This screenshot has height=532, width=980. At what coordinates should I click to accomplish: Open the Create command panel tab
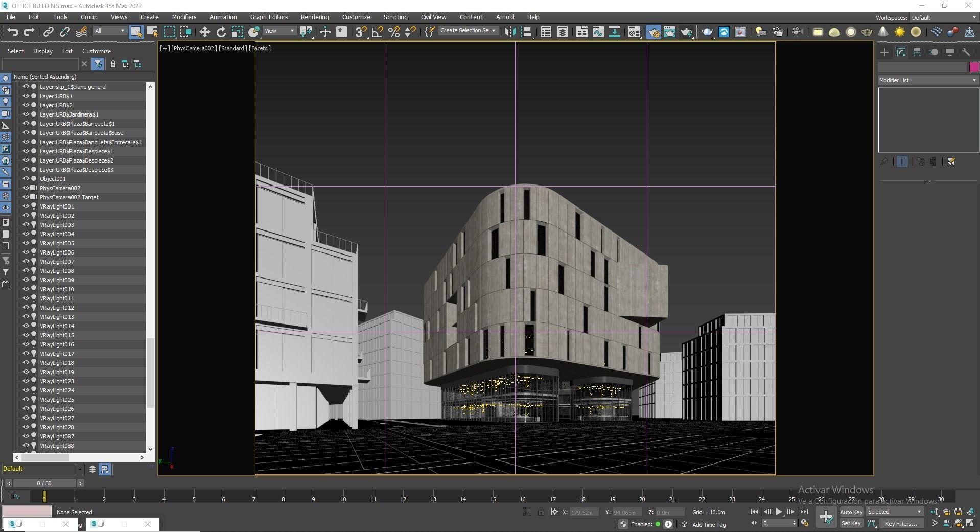pos(884,52)
